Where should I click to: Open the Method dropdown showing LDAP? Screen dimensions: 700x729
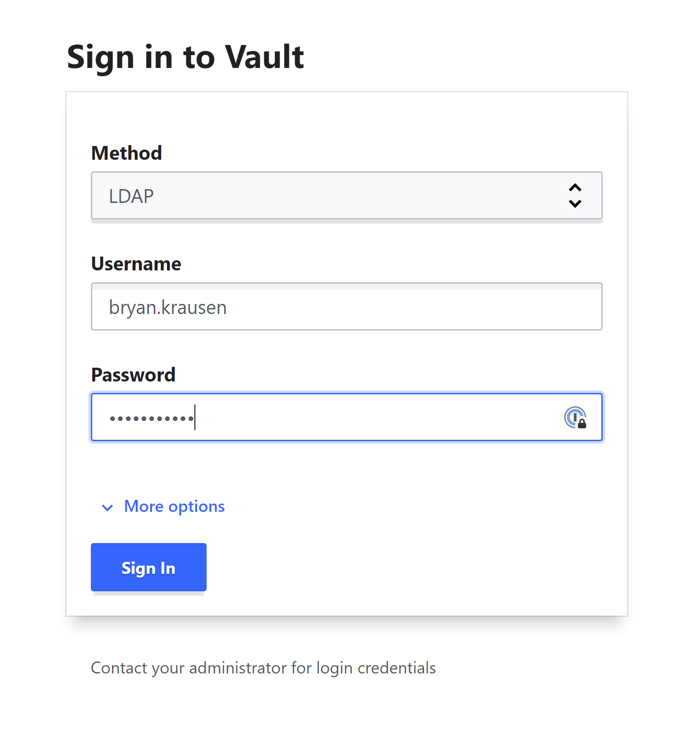(347, 196)
